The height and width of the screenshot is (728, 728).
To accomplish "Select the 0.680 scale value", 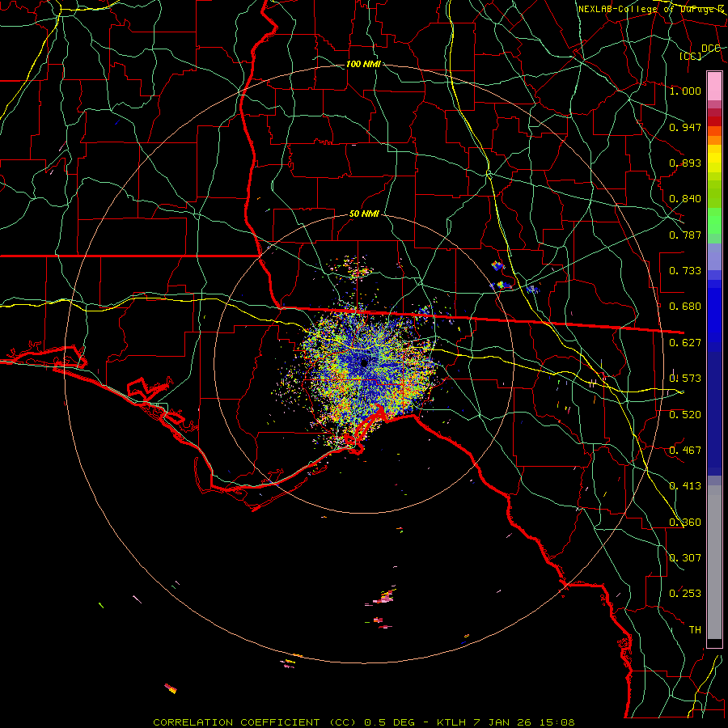I will pos(685,307).
